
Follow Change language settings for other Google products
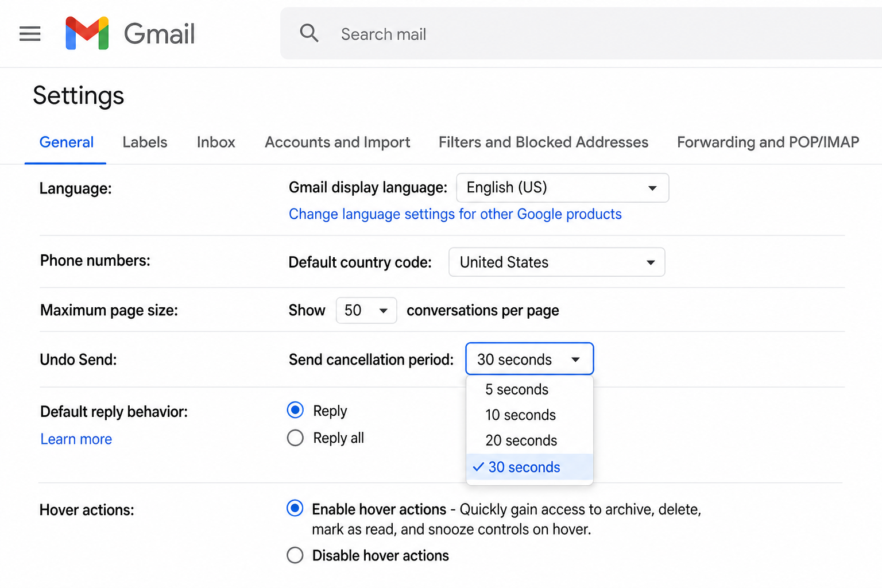coord(455,214)
